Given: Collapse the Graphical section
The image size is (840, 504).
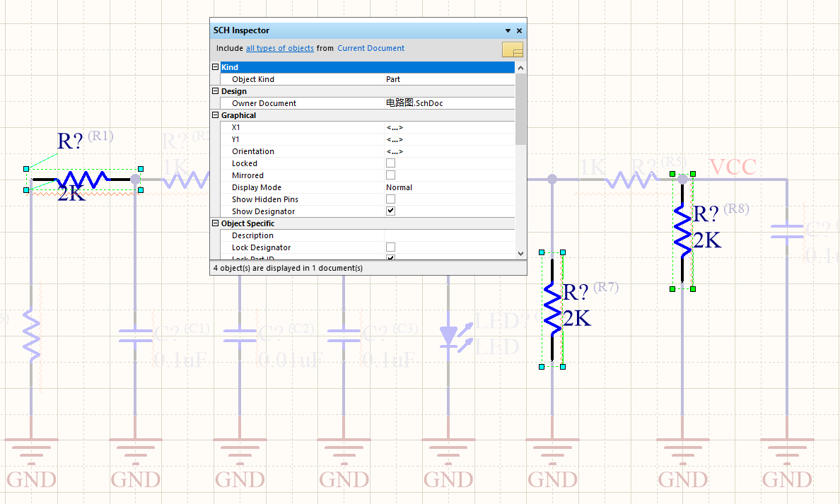Looking at the screenshot, I should (x=216, y=115).
